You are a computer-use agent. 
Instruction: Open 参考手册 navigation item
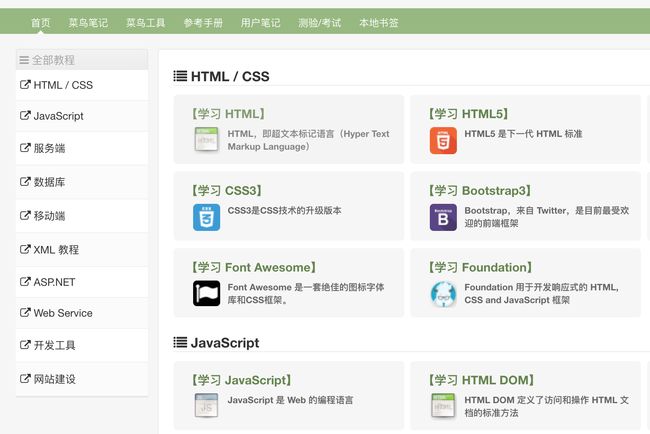(x=203, y=22)
